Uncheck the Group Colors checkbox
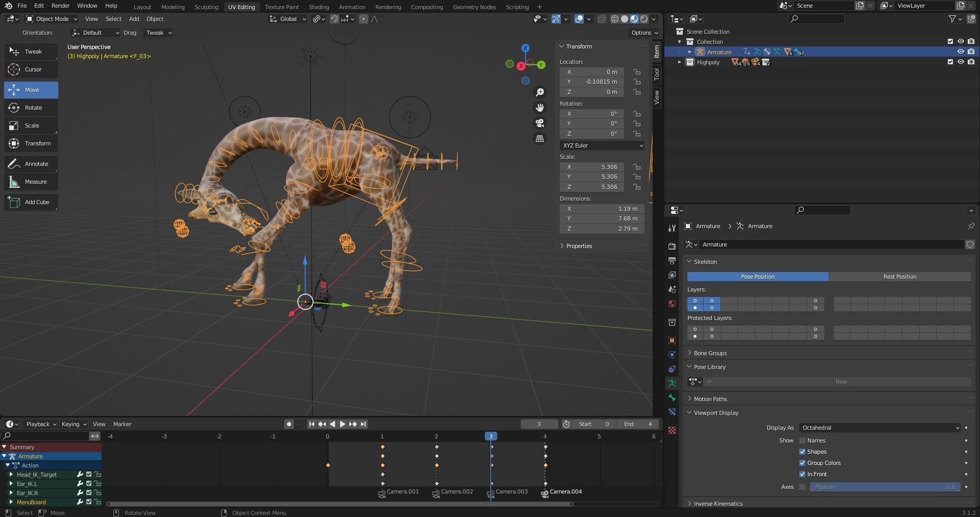Viewport: 980px width, 517px height. [802, 463]
